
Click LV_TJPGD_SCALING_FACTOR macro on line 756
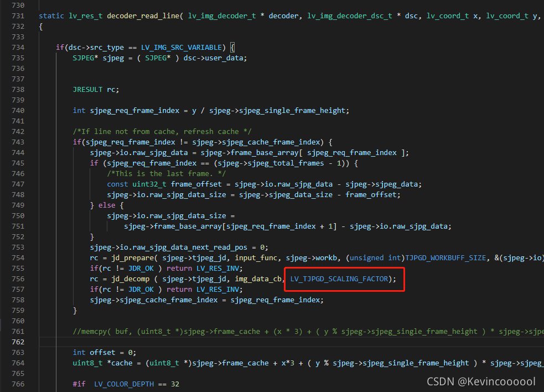pos(339,279)
